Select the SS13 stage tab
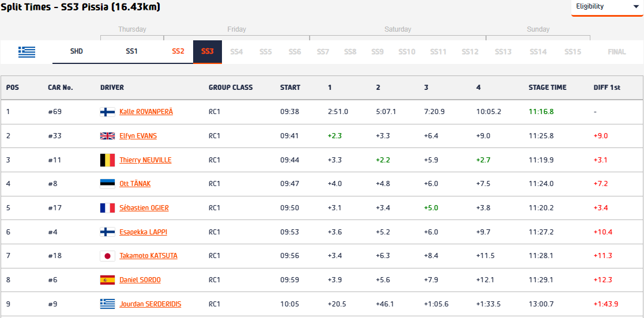This screenshot has width=644, height=318. tap(503, 52)
